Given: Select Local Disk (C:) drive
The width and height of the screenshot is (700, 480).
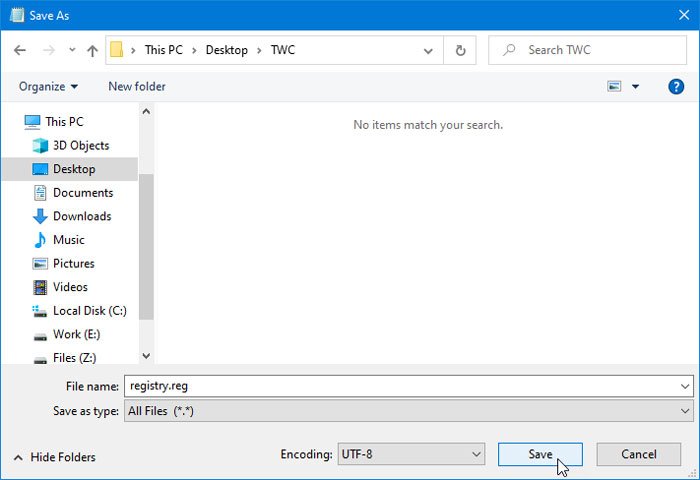Looking at the screenshot, I should (x=79, y=311).
